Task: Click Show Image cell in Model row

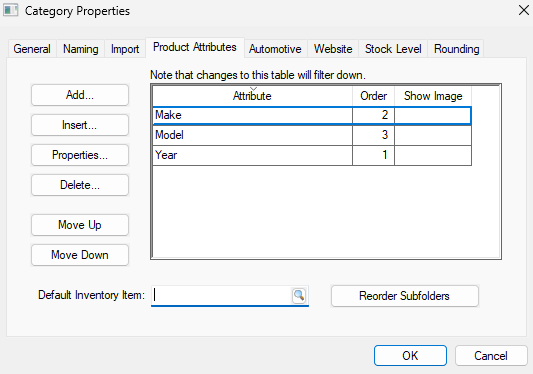Action: pos(433,135)
